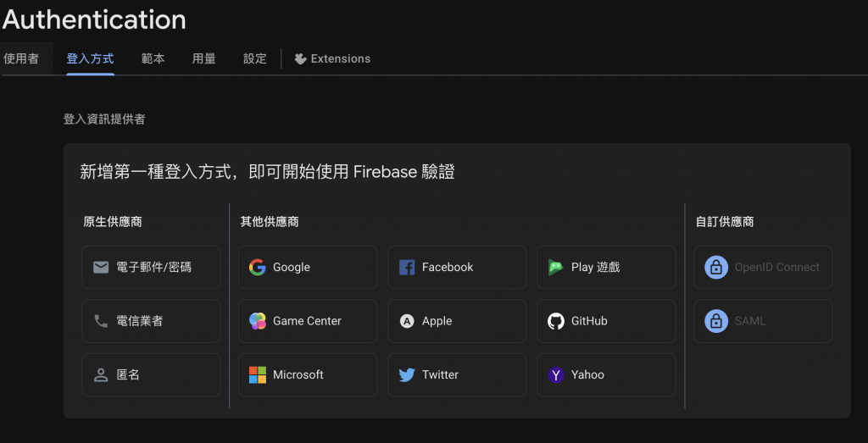
Task: Open the 範本 tab
Action: click(153, 58)
